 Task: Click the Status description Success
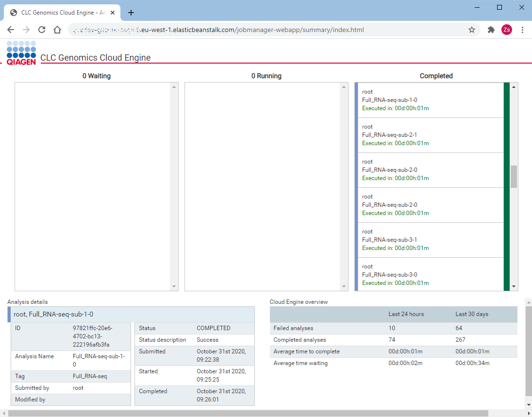207,340
